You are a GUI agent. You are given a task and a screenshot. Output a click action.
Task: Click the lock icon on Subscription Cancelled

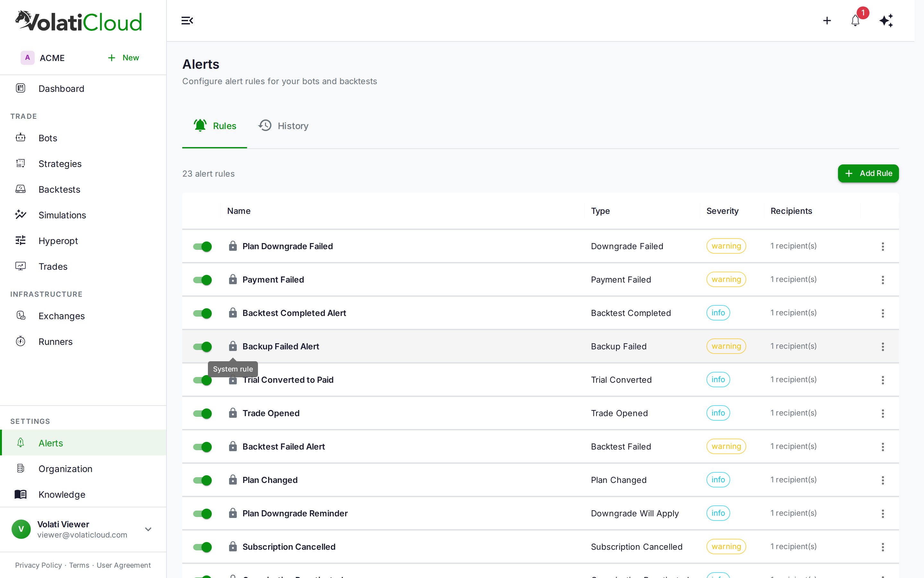233,546
